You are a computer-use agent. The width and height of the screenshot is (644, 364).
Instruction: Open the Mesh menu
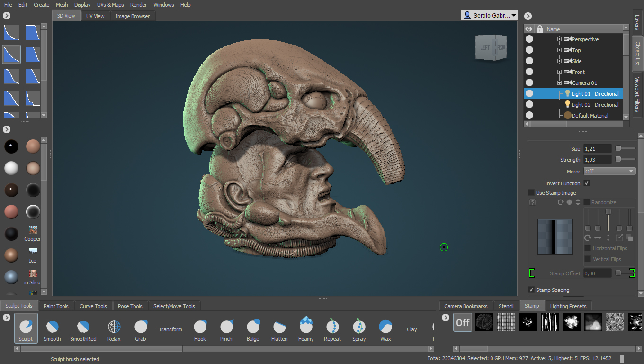click(x=62, y=5)
